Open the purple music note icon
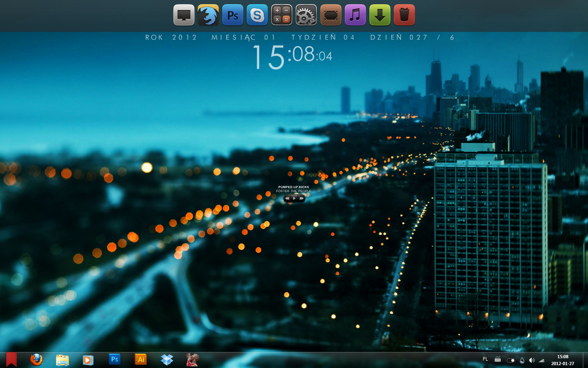588x368 pixels. [355, 15]
